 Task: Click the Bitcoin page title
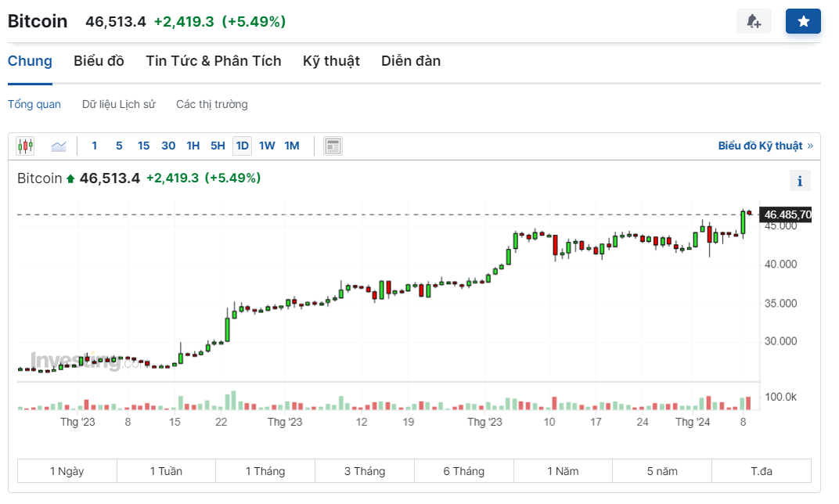coord(38,21)
